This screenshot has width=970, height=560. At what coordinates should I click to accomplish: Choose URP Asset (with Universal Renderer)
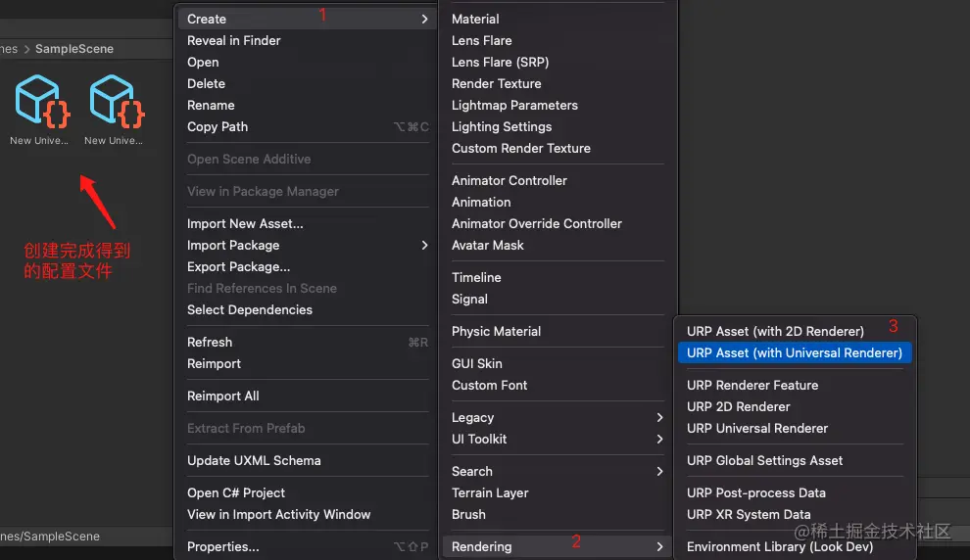[795, 352]
